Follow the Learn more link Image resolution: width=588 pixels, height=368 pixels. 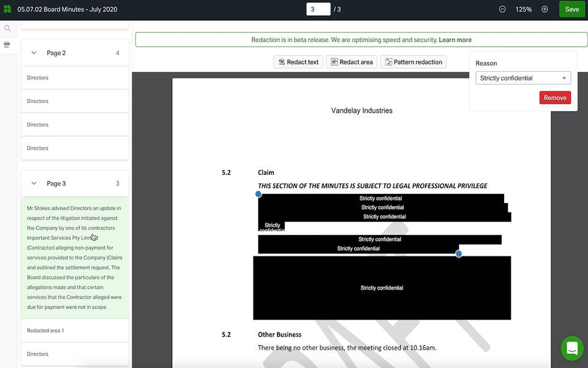[455, 40]
